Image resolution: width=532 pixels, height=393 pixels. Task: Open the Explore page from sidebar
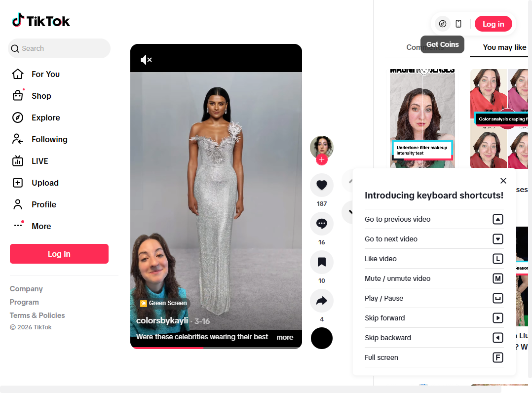click(x=45, y=118)
